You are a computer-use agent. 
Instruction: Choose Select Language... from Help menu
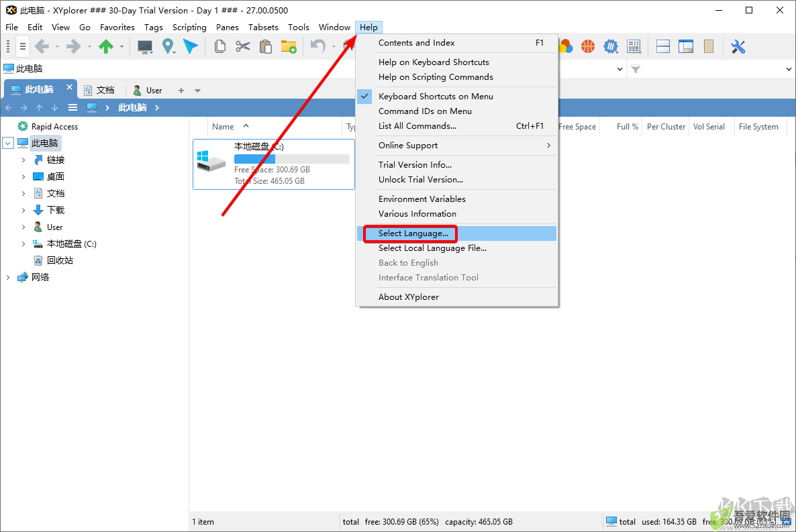[457, 233]
